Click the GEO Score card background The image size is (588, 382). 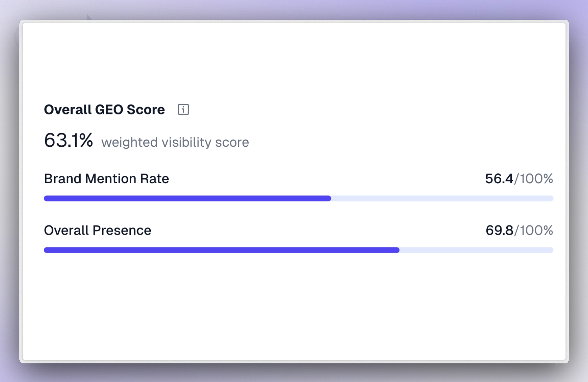pyautogui.click(x=294, y=305)
